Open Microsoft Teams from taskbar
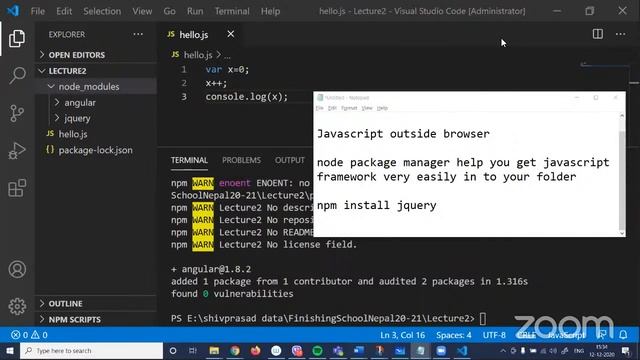 pyautogui.click(x=338, y=351)
